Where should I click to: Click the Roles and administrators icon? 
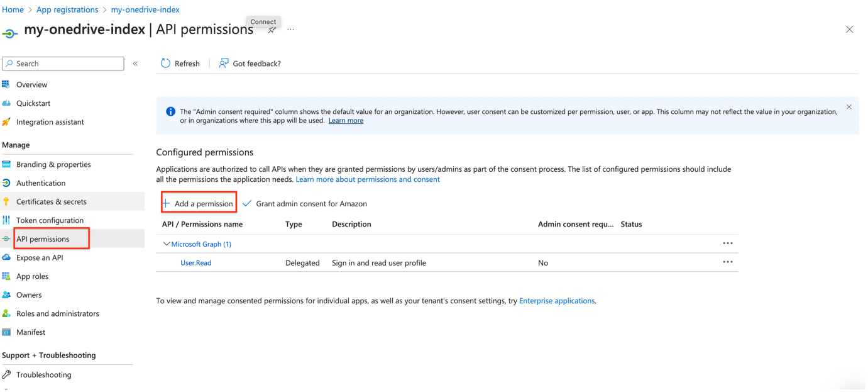(x=6, y=314)
